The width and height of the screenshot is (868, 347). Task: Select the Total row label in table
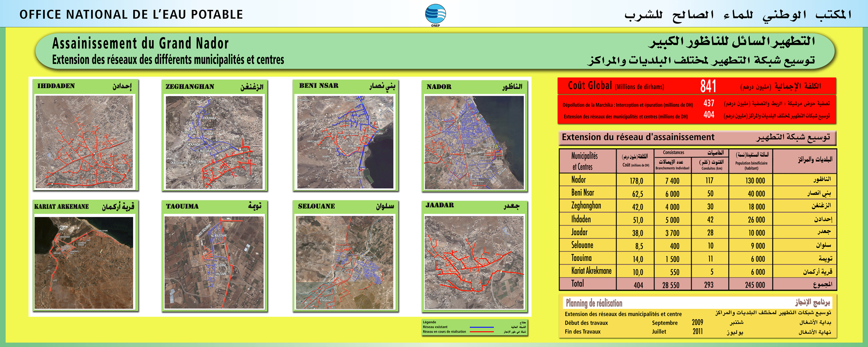click(578, 284)
